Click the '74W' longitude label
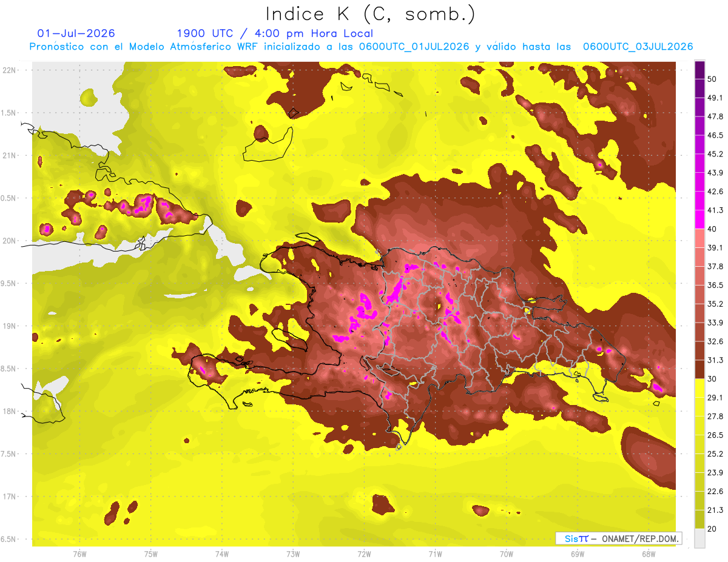This screenshot has width=728, height=562. [222, 554]
